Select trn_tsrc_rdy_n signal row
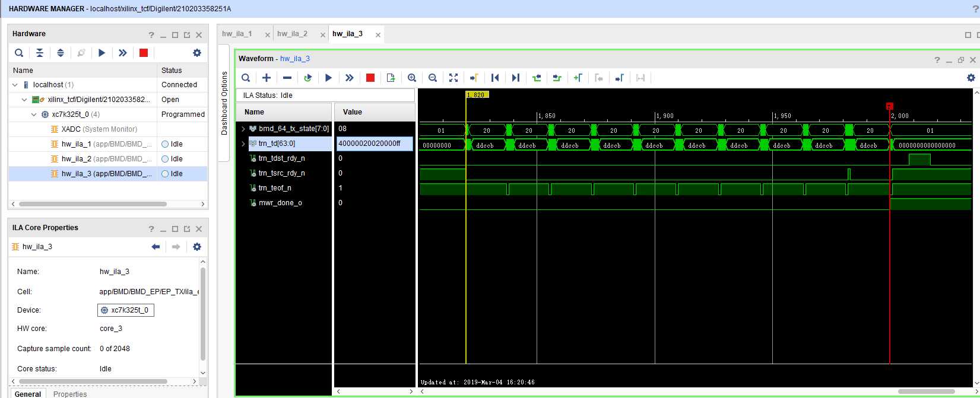Image resolution: width=980 pixels, height=398 pixels. click(282, 173)
